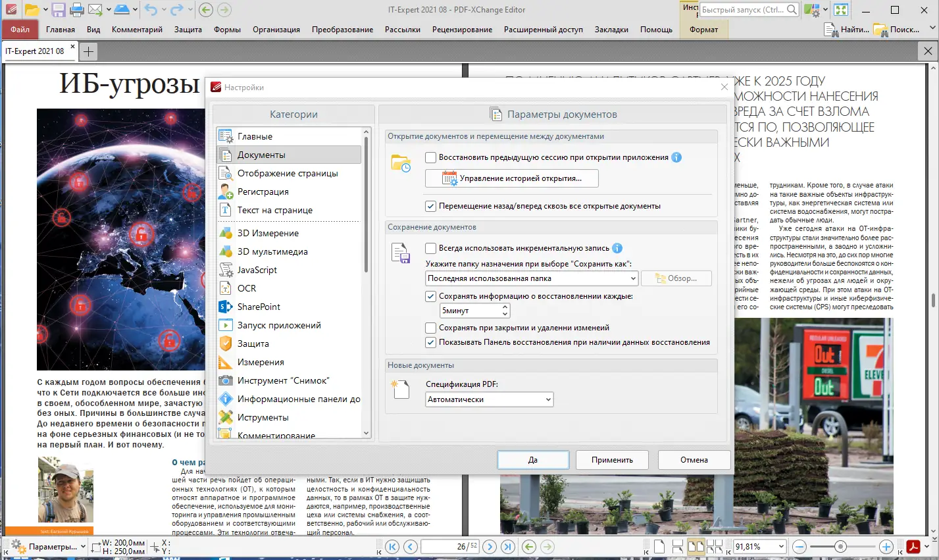Open the Формат ribbon tab

click(x=703, y=30)
